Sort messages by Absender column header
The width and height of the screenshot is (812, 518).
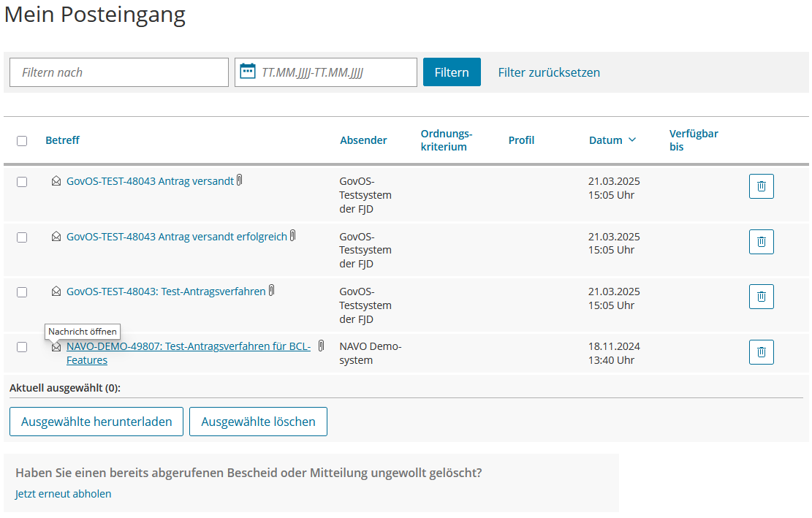[363, 140]
